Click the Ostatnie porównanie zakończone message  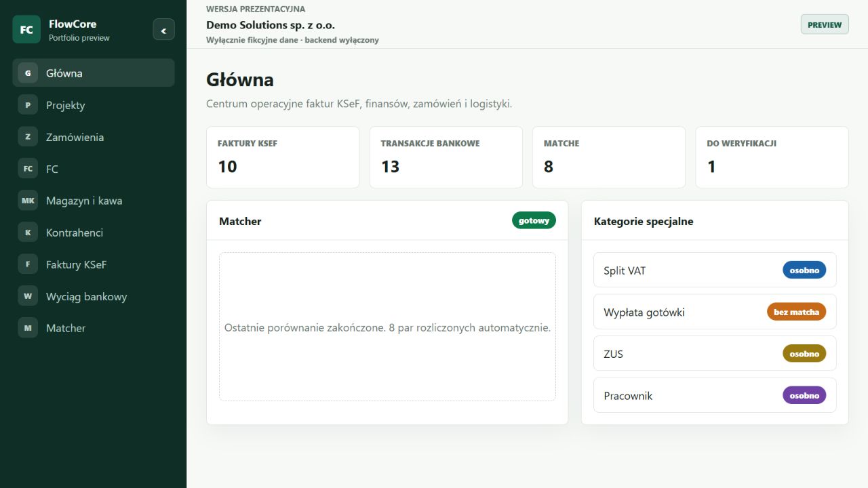387,327
